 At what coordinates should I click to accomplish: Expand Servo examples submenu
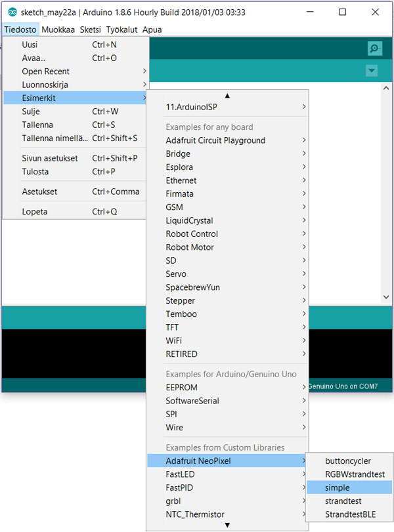[228, 274]
